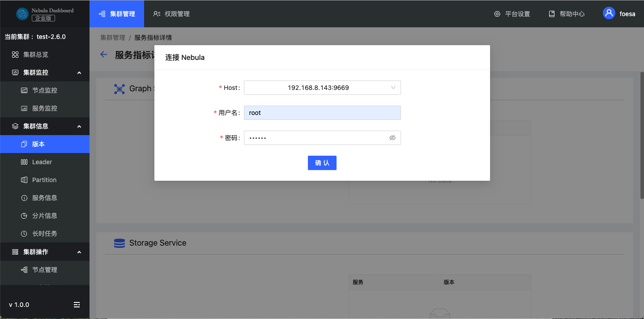The width and height of the screenshot is (644, 319).
Task: Click 集群管理 breadcrumb link
Action: [x=113, y=38]
